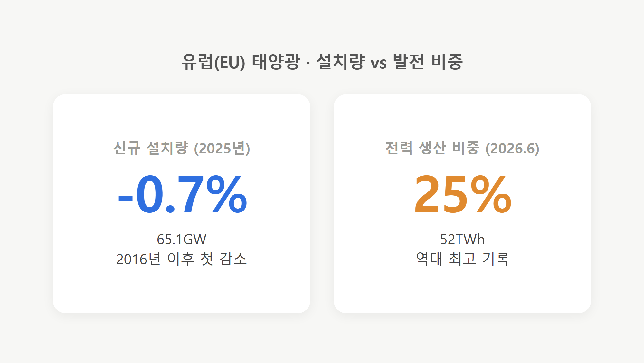Click the '2016년 이후 첫 감소' caption
Image resolution: width=644 pixels, height=363 pixels.
click(x=182, y=259)
